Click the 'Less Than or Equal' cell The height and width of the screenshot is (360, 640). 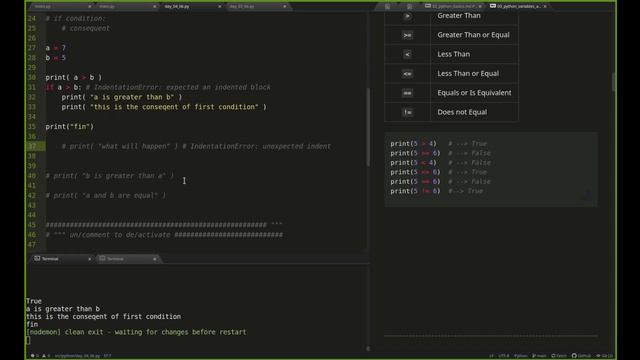pos(474,73)
